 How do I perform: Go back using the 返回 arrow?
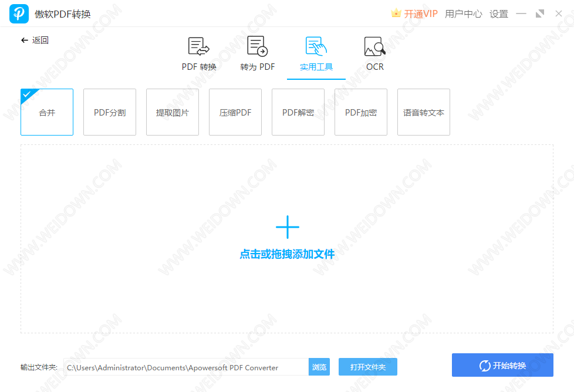[x=35, y=40]
